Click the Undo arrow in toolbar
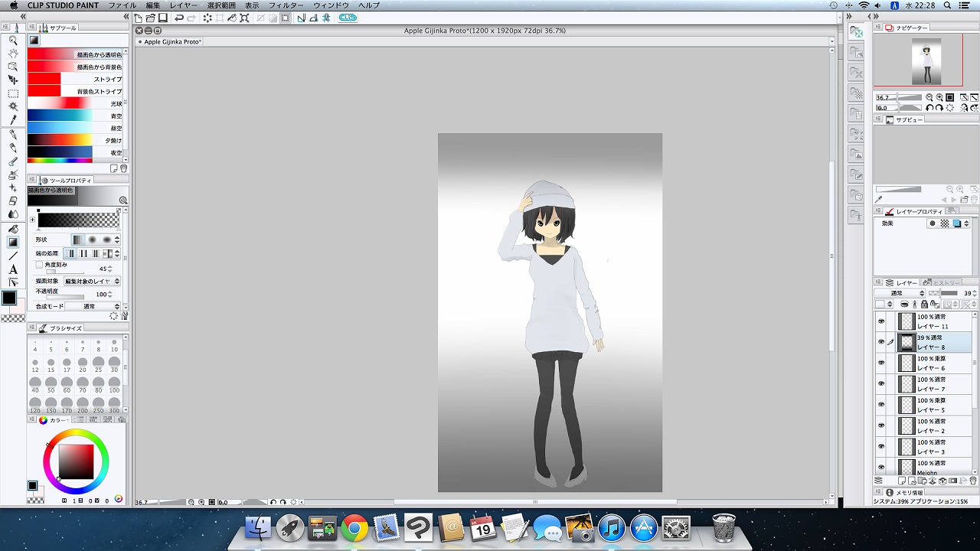This screenshot has height=551, width=980. pyautogui.click(x=178, y=18)
